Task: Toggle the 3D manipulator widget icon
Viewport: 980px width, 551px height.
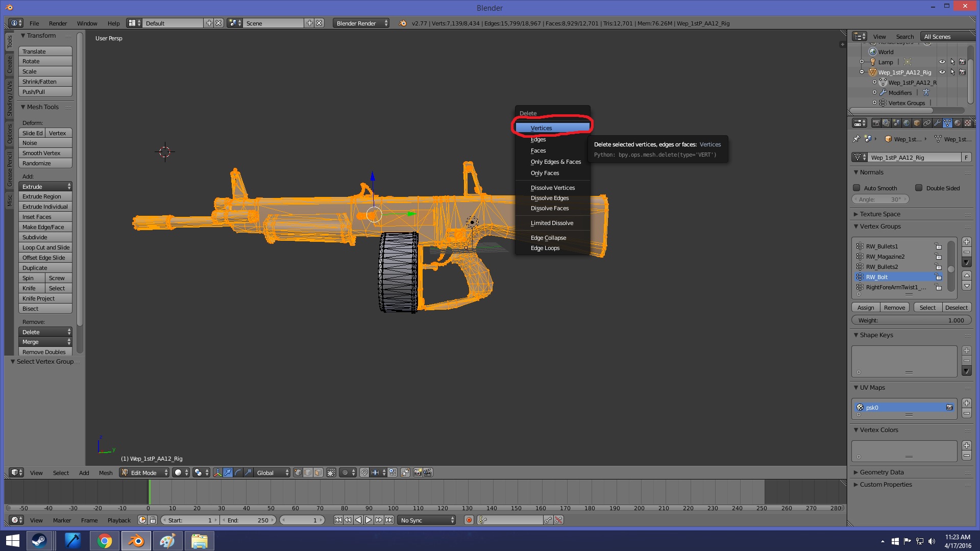Action: [x=217, y=472]
